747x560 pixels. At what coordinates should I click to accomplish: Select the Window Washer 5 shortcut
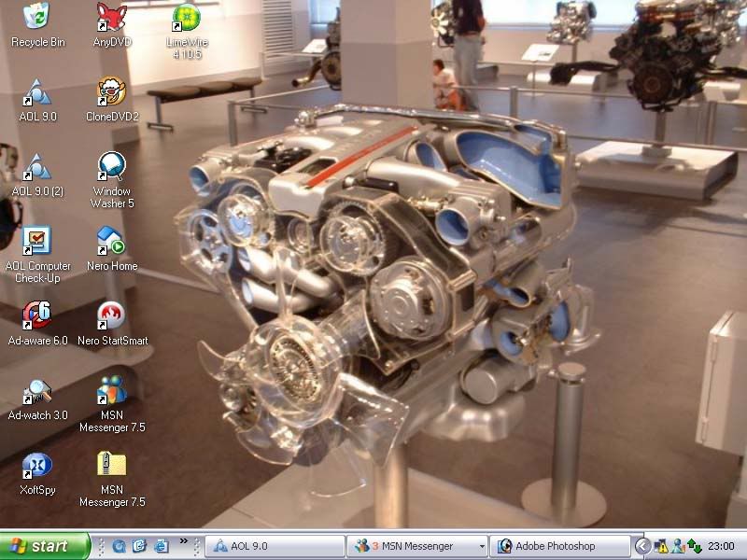coord(112,180)
